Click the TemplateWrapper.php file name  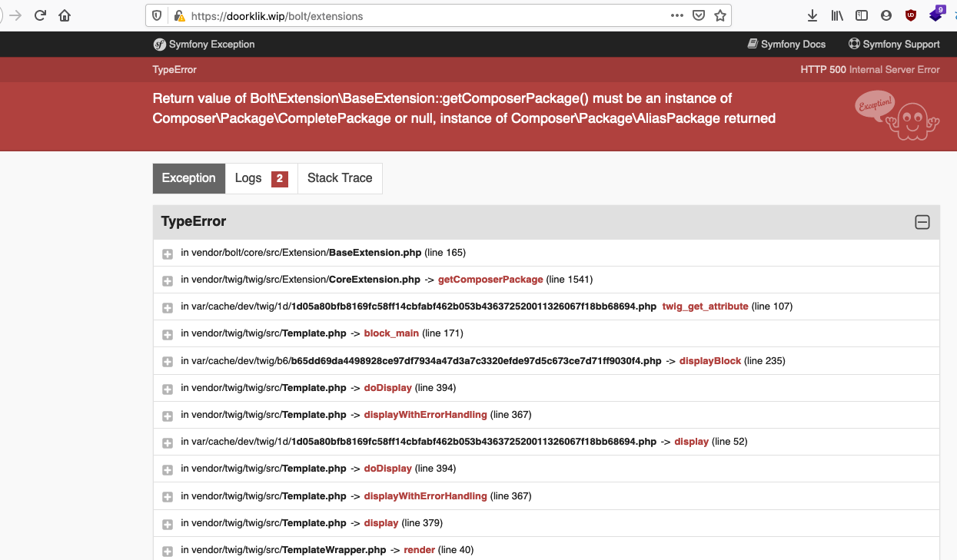[334, 550]
